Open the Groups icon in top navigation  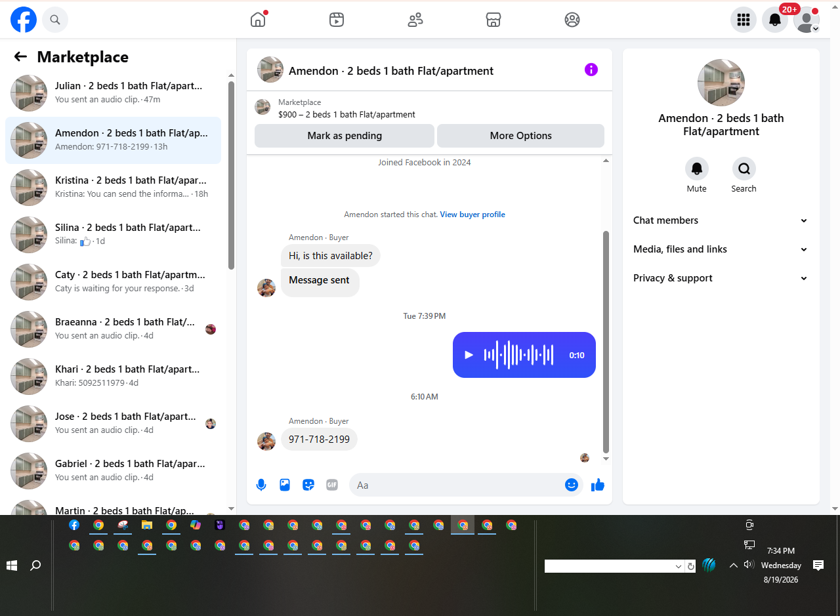tap(572, 20)
